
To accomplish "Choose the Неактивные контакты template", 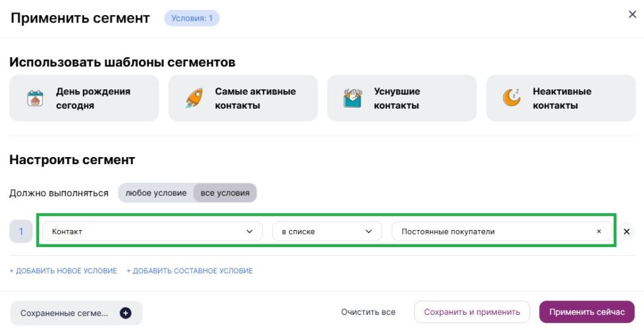I will click(x=560, y=98).
